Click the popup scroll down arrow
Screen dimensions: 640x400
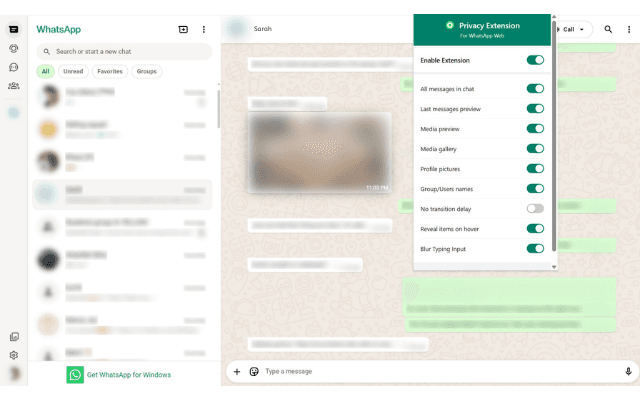pos(554,267)
